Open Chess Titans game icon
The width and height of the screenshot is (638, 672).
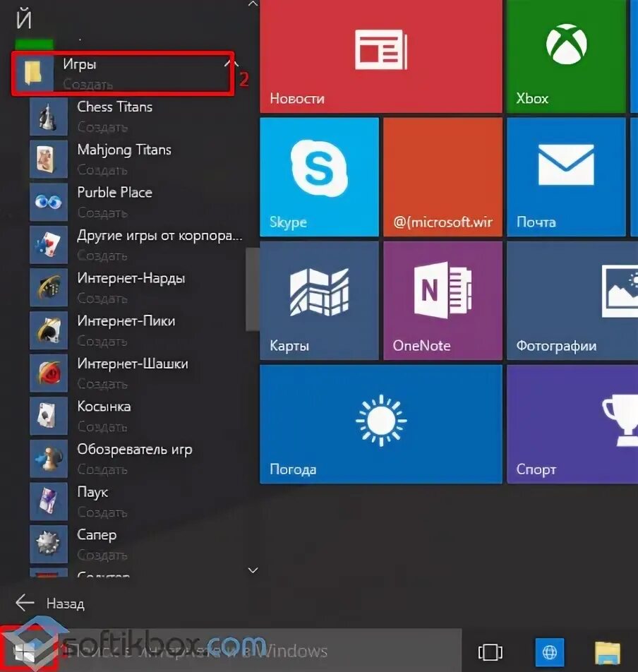pos(49,116)
